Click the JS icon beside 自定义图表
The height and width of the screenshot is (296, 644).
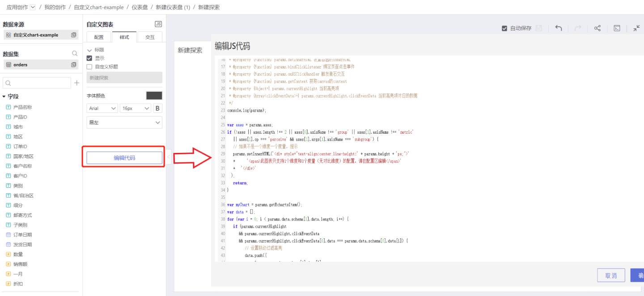[158, 24]
